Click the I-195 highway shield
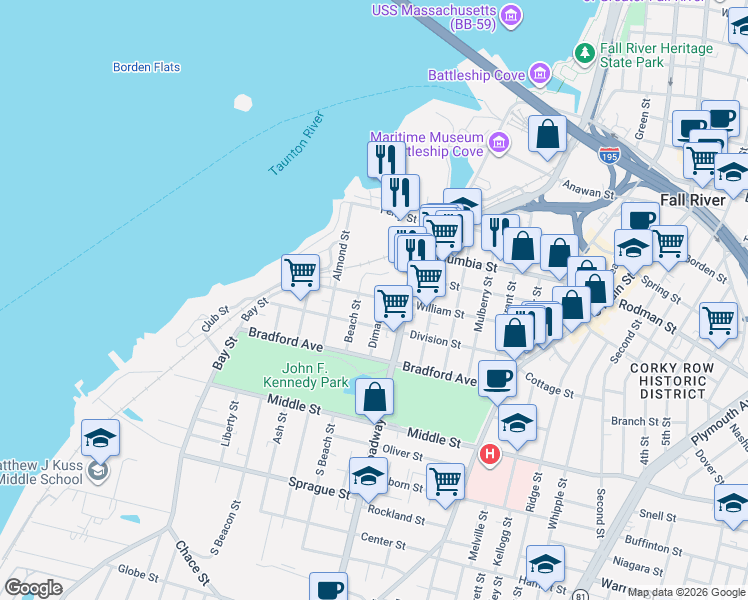The image size is (748, 600). (x=609, y=155)
